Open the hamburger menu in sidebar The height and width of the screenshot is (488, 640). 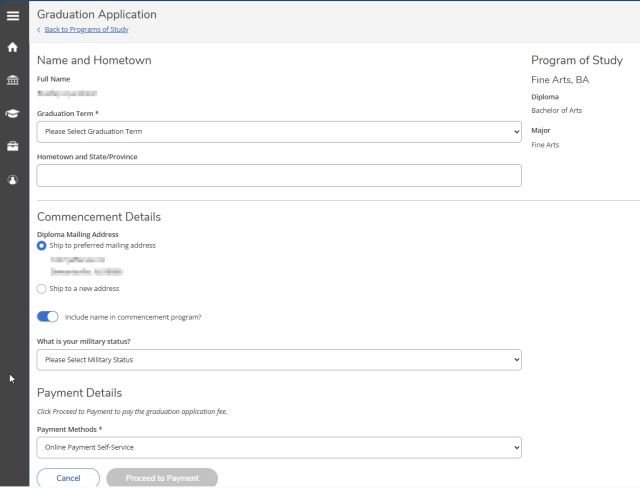tap(13, 16)
